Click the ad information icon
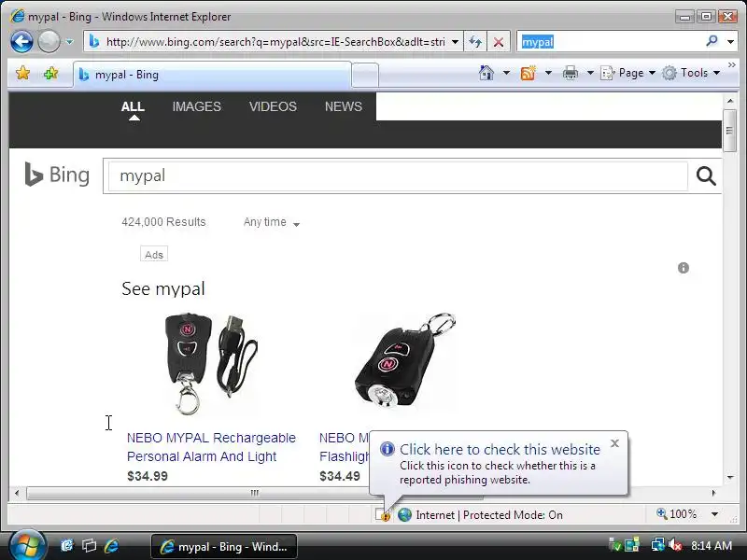 [684, 268]
